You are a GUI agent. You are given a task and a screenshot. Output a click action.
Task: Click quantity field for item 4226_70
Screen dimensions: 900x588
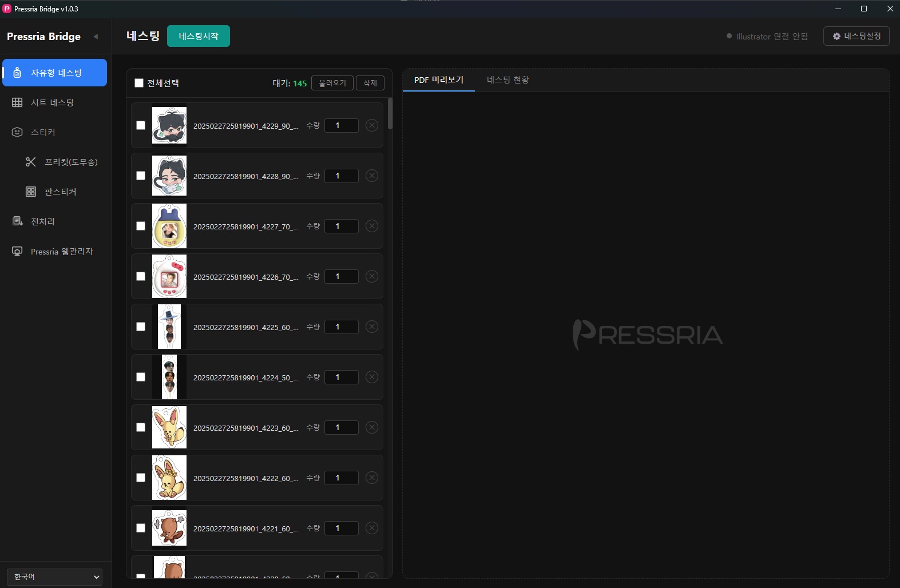[x=342, y=276]
